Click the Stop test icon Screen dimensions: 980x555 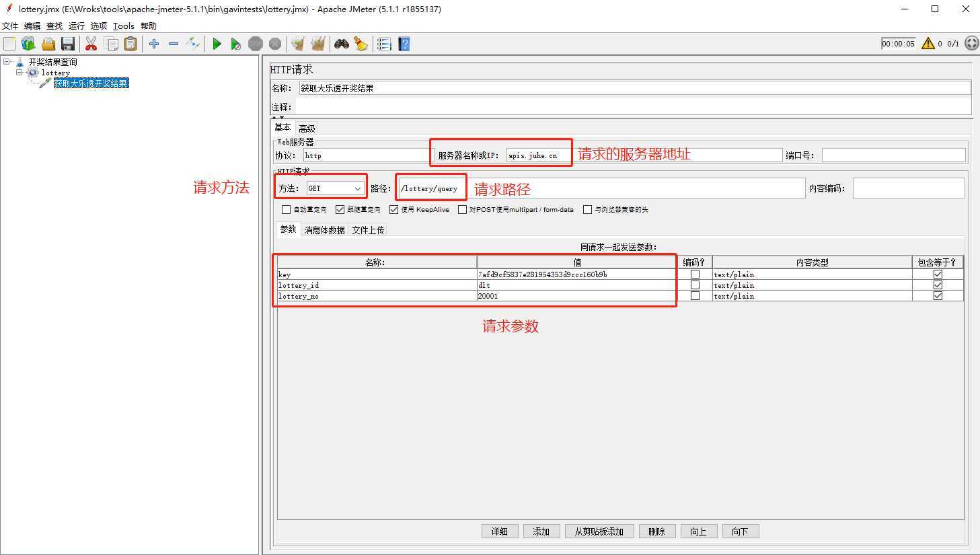[255, 44]
